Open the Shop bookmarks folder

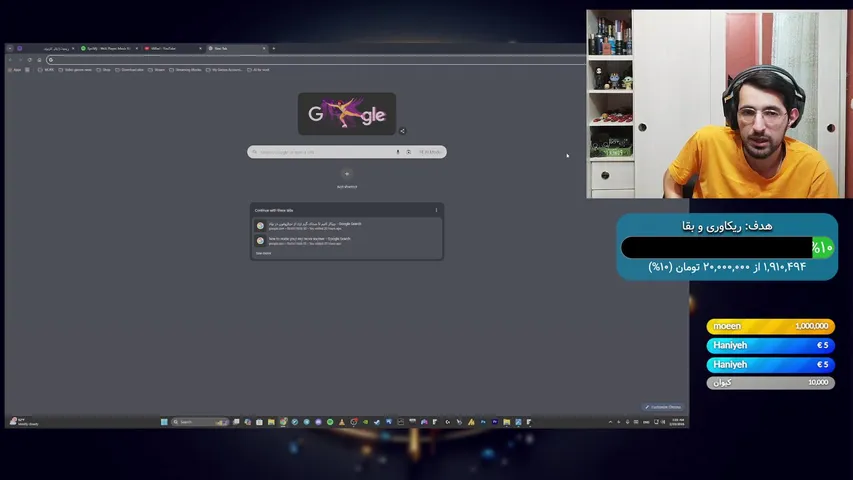pos(103,70)
